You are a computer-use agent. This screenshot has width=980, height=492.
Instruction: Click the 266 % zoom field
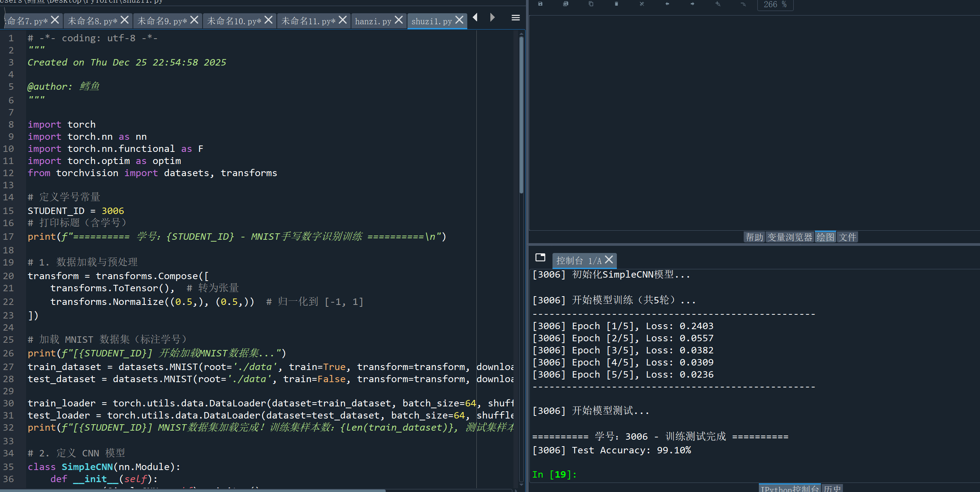(775, 5)
